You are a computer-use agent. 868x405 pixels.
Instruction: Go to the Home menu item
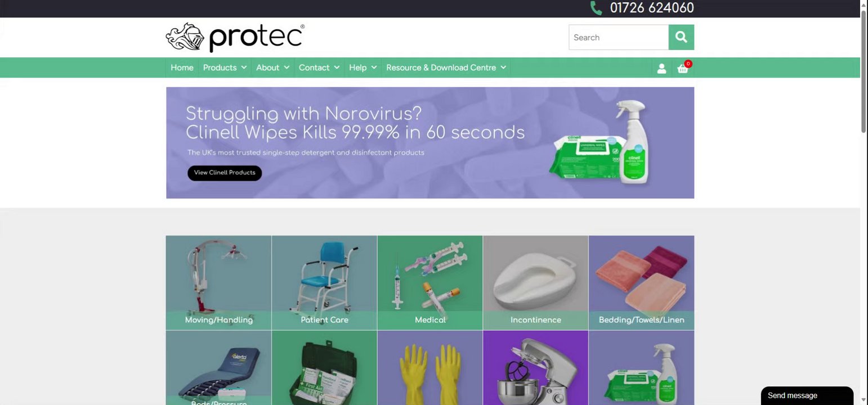click(182, 67)
